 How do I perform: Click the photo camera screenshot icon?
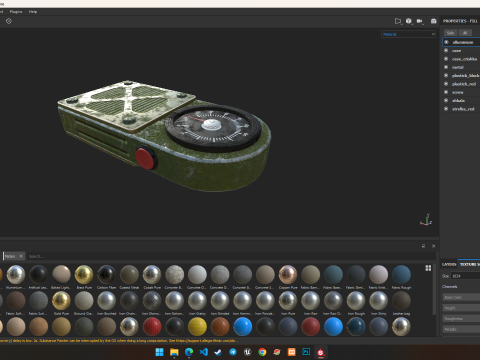click(433, 21)
